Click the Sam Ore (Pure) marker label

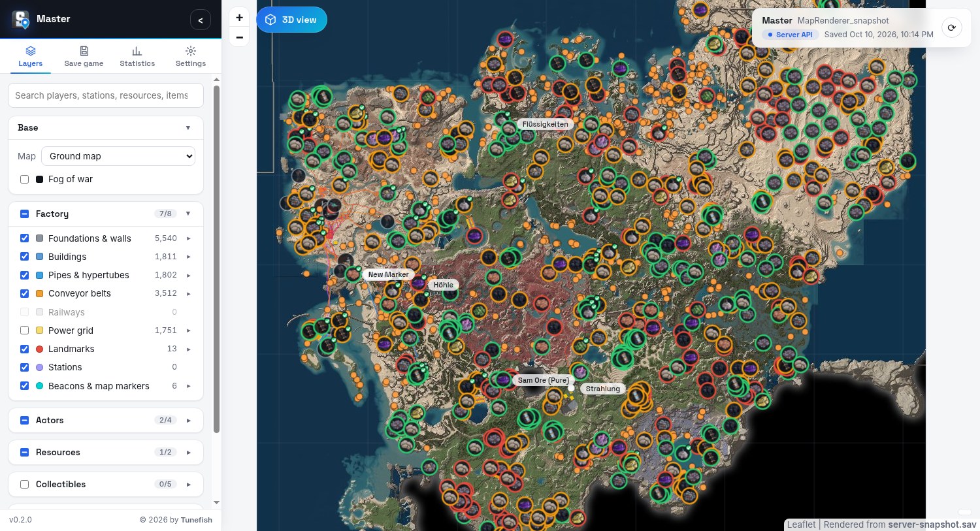pyautogui.click(x=543, y=380)
